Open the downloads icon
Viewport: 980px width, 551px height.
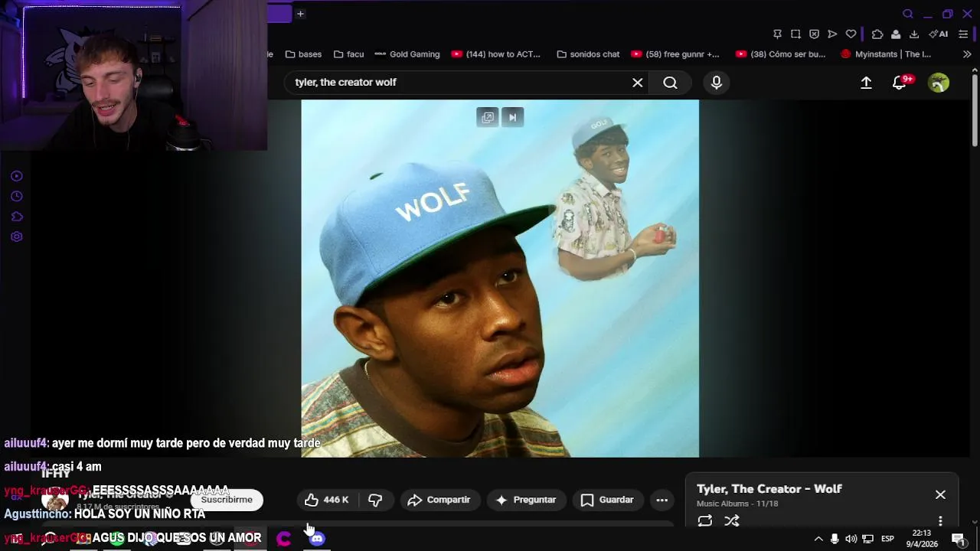click(x=914, y=34)
